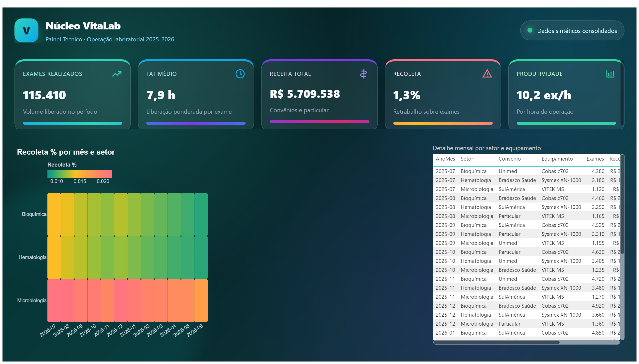Click the 4,720 value in 2025-11 Bioquímica row
This screenshot has height=364, width=639.
point(598,279)
